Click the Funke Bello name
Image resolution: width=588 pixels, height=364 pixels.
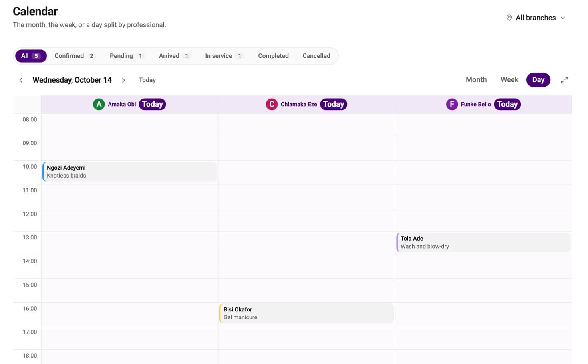pos(476,104)
